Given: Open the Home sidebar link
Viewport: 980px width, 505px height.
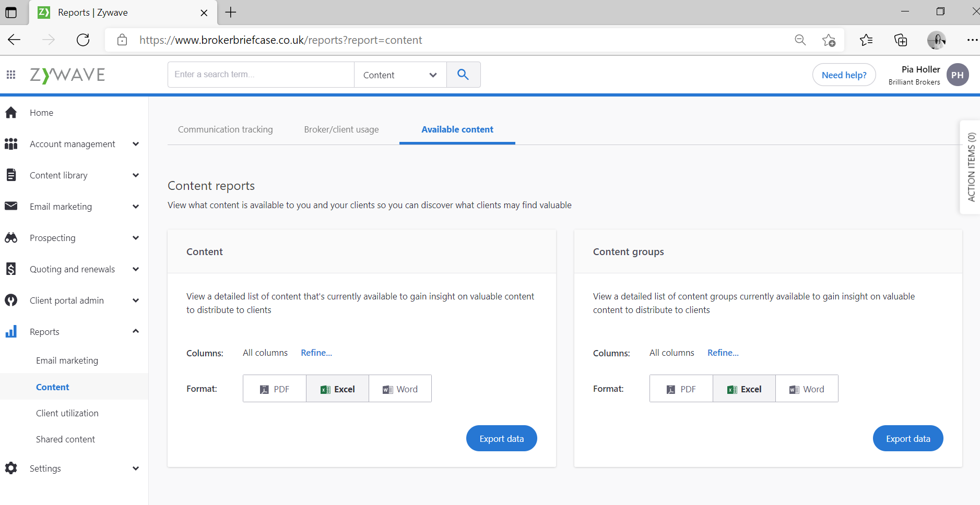Looking at the screenshot, I should 41,112.
